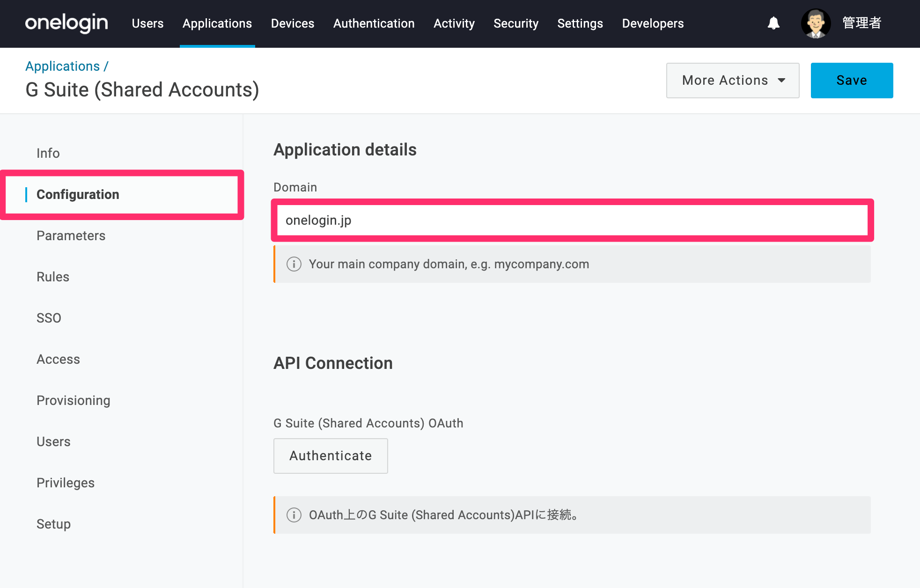920x588 pixels.
Task: Switch to the Info tab
Action: pyautogui.click(x=48, y=153)
